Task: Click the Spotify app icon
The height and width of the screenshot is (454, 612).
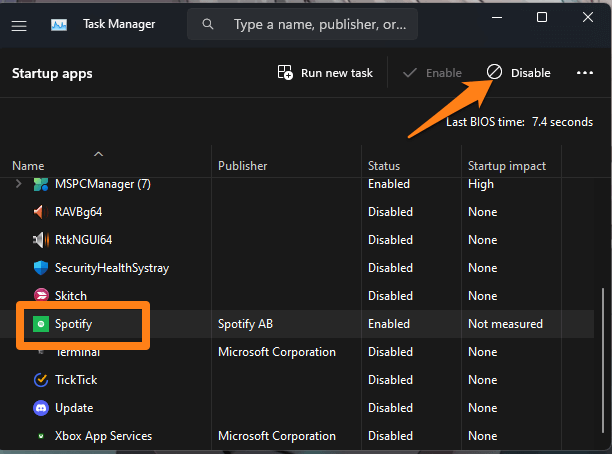Action: coord(41,324)
